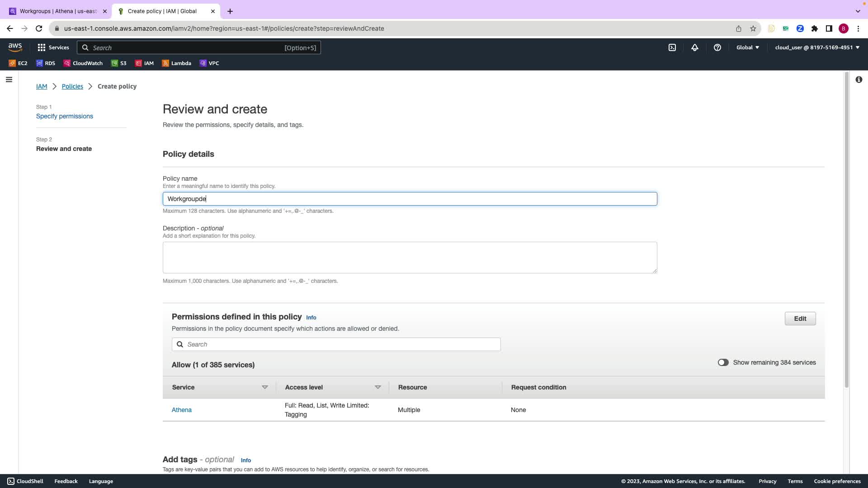Open the Access level column filter arrow
This screenshot has width=868, height=488.
[x=378, y=387]
